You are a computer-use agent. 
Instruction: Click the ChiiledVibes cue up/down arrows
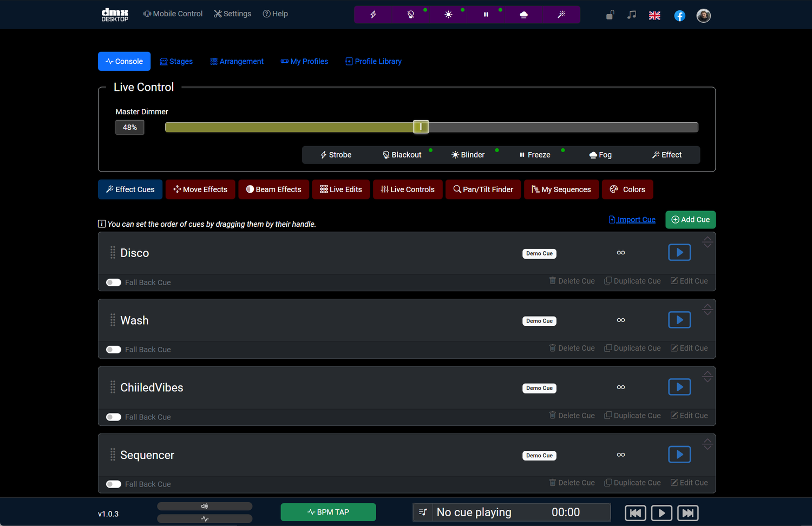(707, 377)
